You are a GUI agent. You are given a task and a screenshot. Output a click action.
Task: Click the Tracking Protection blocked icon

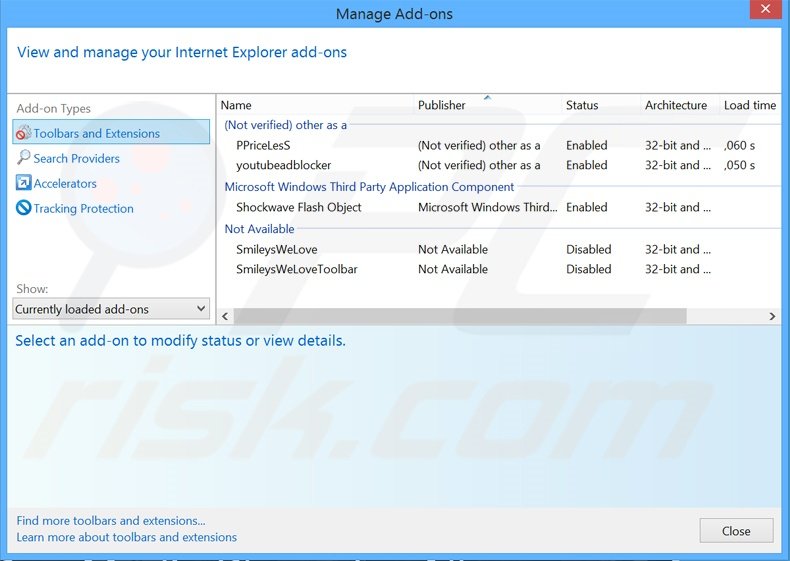click(23, 208)
